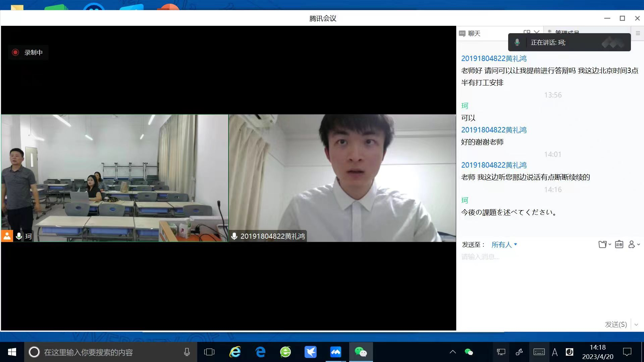This screenshot has width=644, height=362.
Task: Launch Internet Explorer from taskbar
Action: click(x=235, y=352)
